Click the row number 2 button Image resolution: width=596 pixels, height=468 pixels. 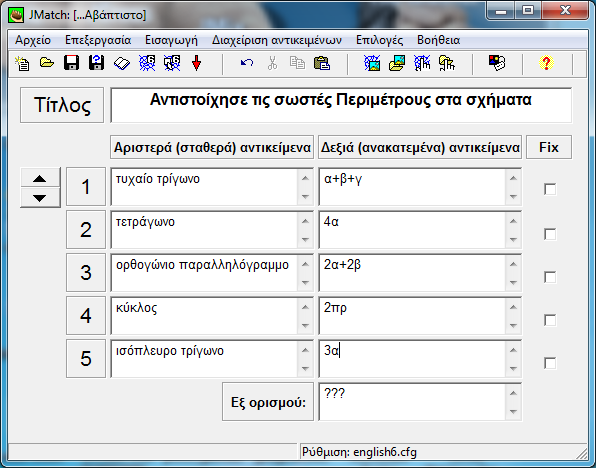[x=86, y=230]
